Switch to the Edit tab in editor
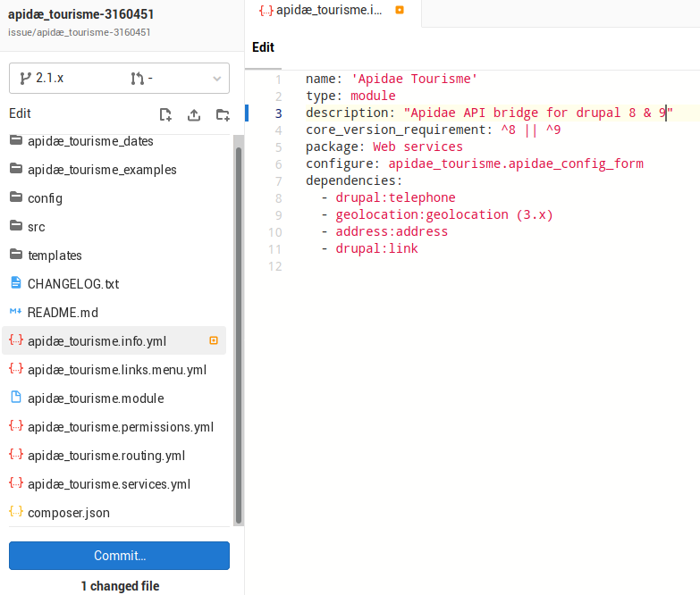 tap(263, 47)
